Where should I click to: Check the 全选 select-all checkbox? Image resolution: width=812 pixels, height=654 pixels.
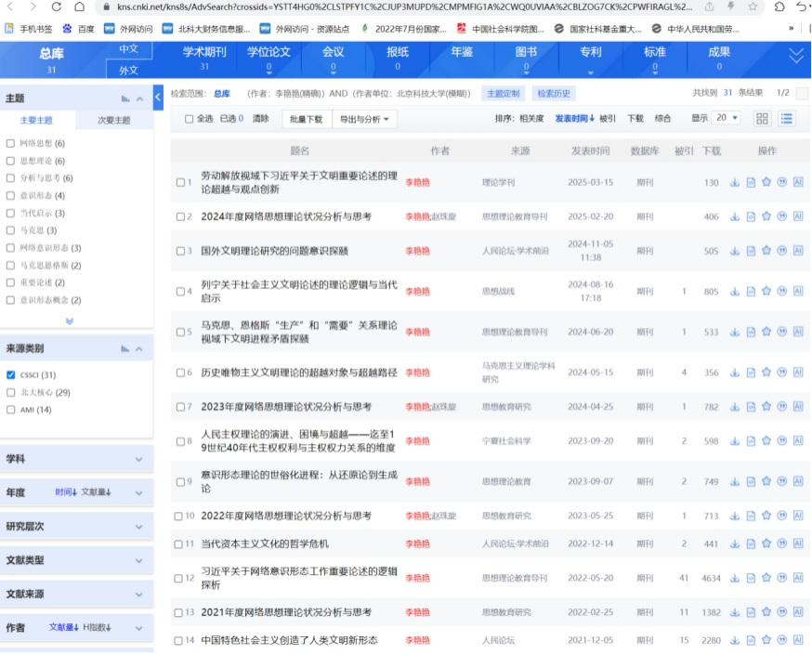pyautogui.click(x=190, y=119)
